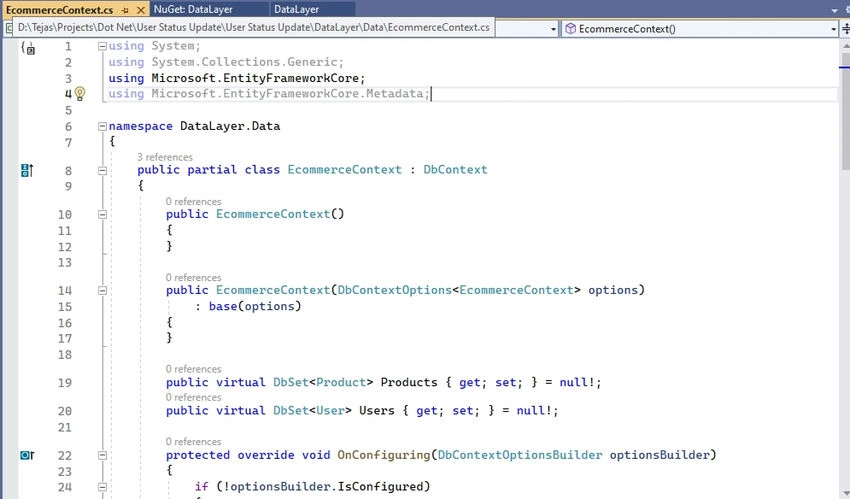Click 'System.Collections.Generic;' on line 2
This screenshot has height=499, width=850.
coord(247,62)
